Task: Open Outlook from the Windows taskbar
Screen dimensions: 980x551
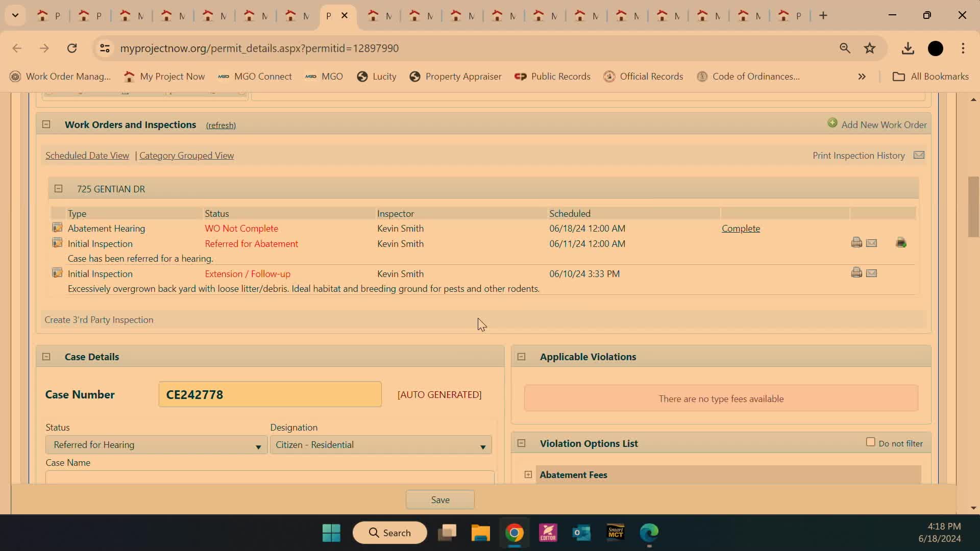Action: pos(581,533)
